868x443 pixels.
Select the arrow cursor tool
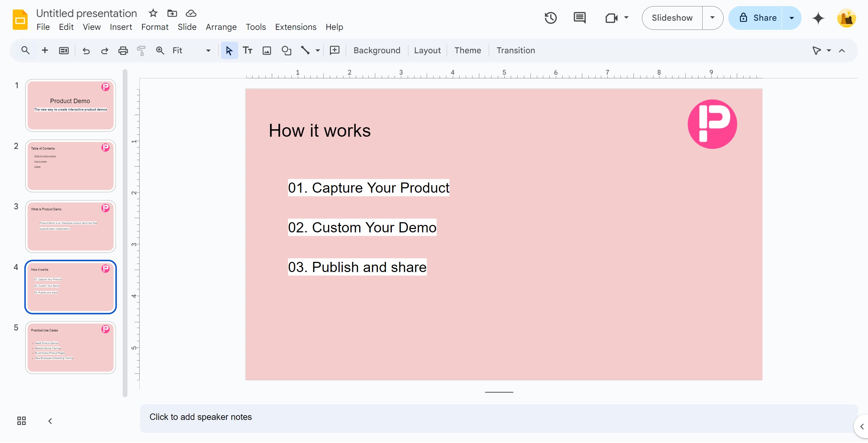coord(229,51)
